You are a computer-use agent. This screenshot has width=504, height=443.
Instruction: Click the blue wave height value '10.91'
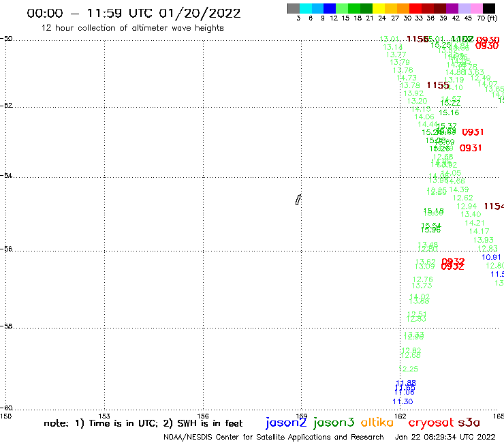pyautogui.click(x=491, y=257)
